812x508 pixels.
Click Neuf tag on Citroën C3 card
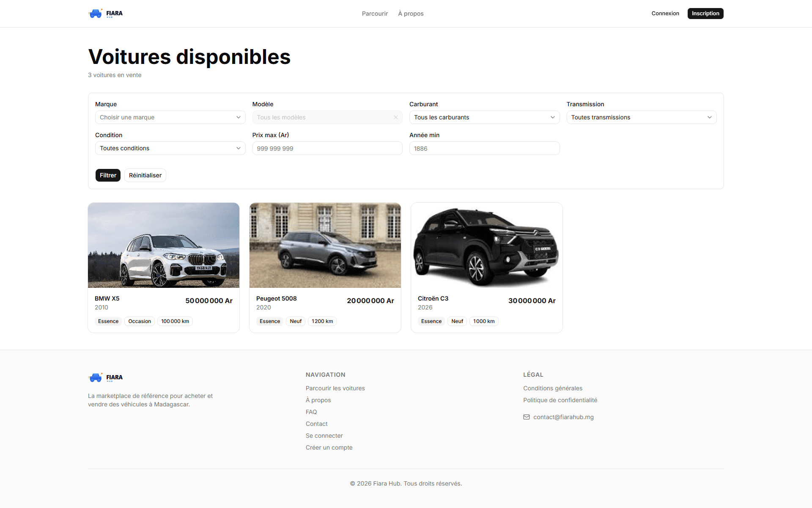click(x=457, y=321)
